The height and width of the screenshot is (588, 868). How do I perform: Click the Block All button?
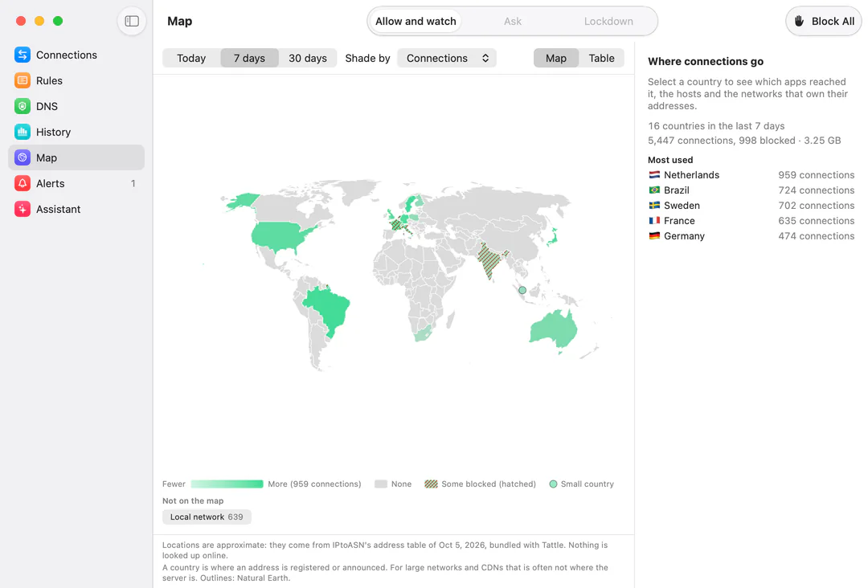tap(824, 21)
